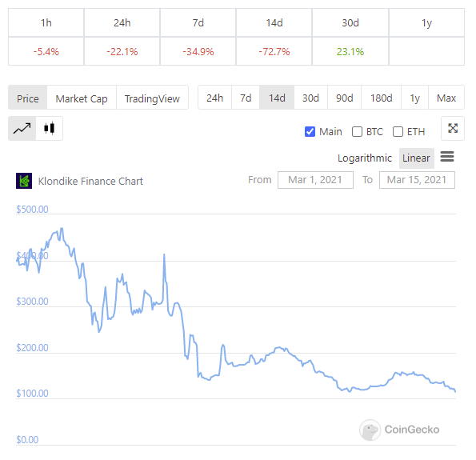Screen dimensions: 476x460
Task: Click the $500.00 axis label
Action: (32, 210)
